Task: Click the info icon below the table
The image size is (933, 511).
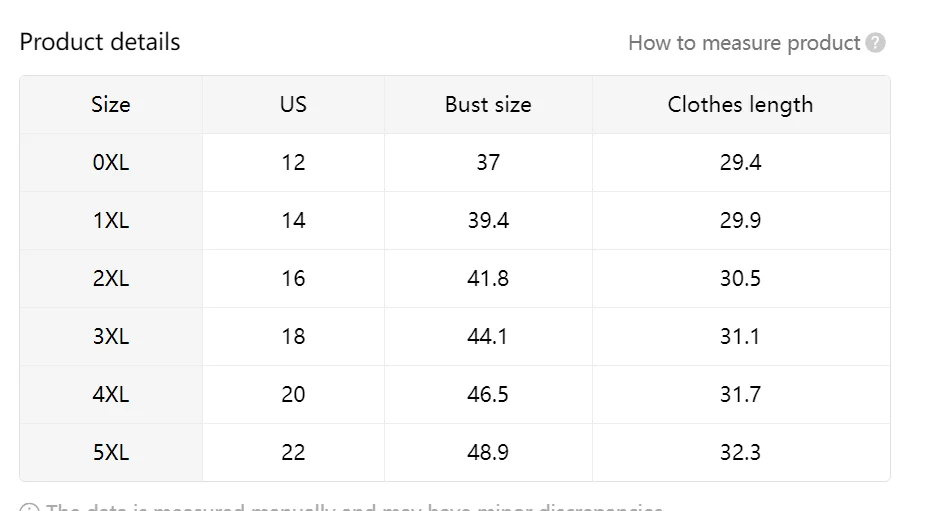Action: point(29,507)
